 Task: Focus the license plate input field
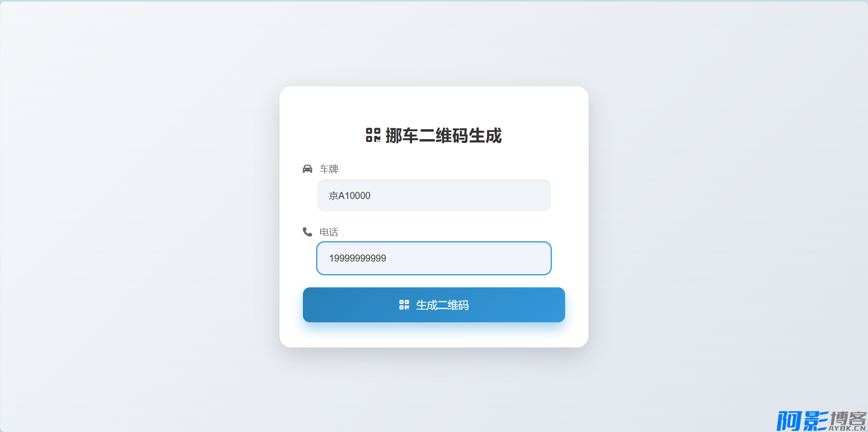tap(434, 195)
